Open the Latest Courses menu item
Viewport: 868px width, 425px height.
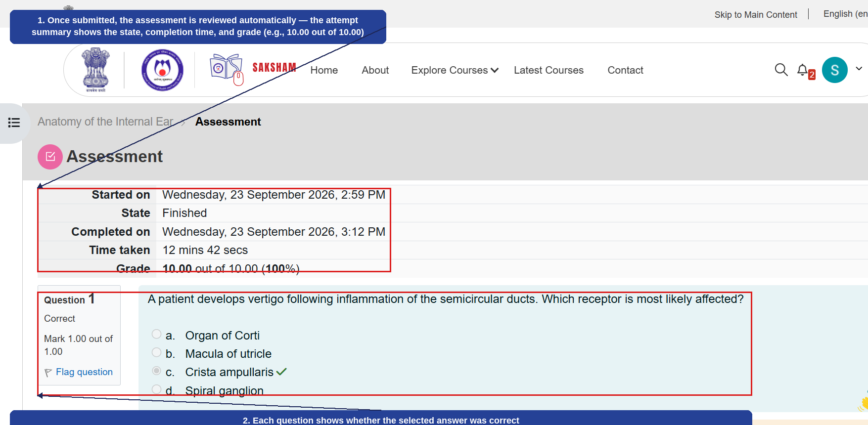(x=548, y=70)
